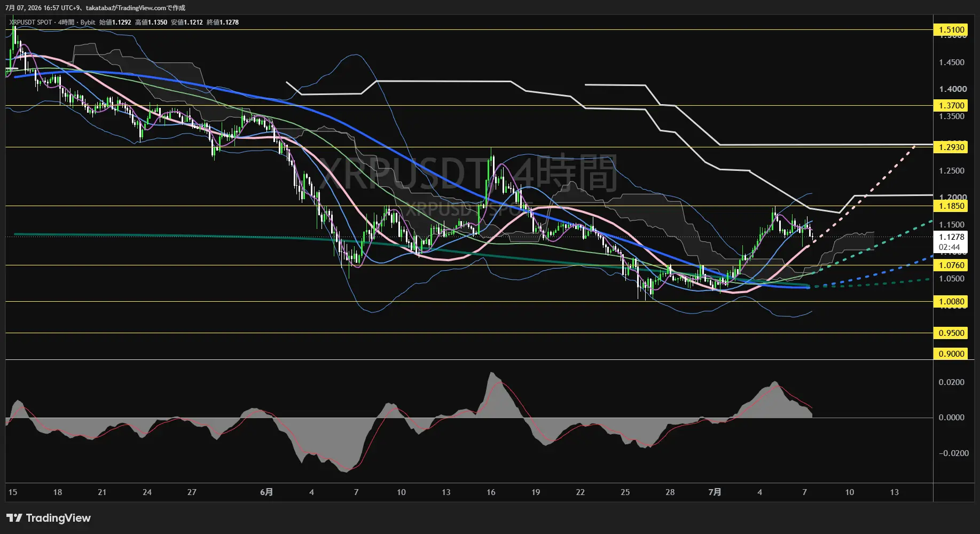The image size is (980, 534).
Task: Click the 1.4500 price axis value
Action: 952,62
